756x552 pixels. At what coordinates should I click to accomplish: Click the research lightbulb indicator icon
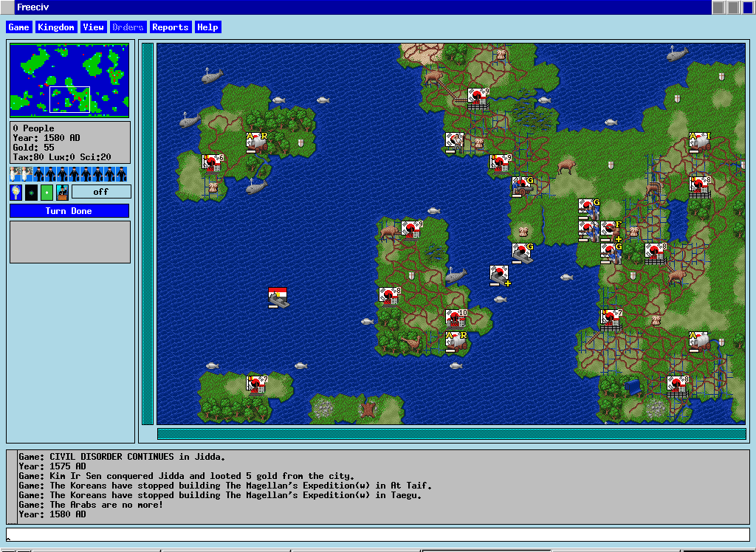point(16,192)
